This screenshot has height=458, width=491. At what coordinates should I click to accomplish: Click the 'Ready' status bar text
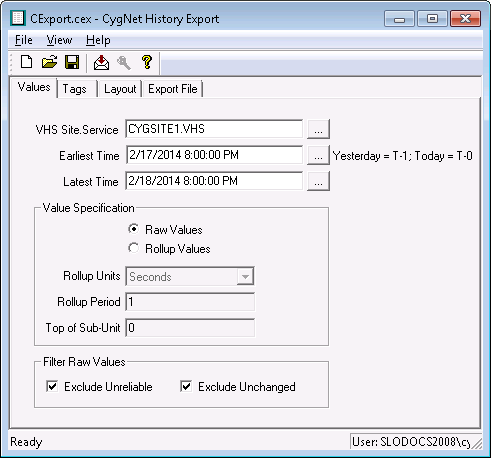point(26,442)
